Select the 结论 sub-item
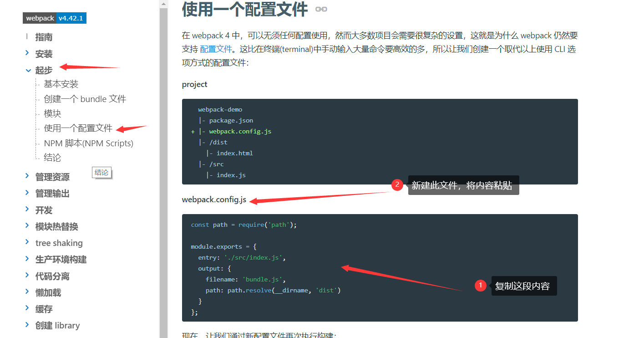Screen dimensions: 644x338 click(51, 157)
